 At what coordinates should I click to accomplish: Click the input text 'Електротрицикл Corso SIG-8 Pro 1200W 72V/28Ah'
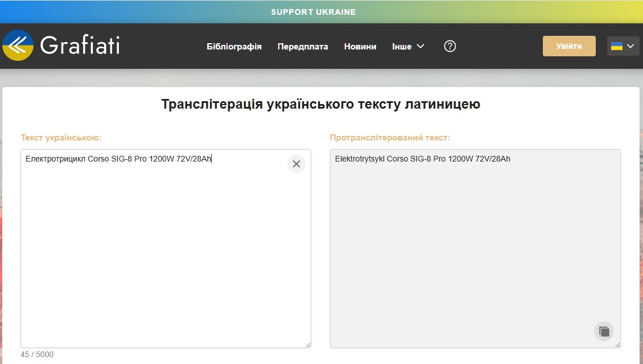click(118, 159)
